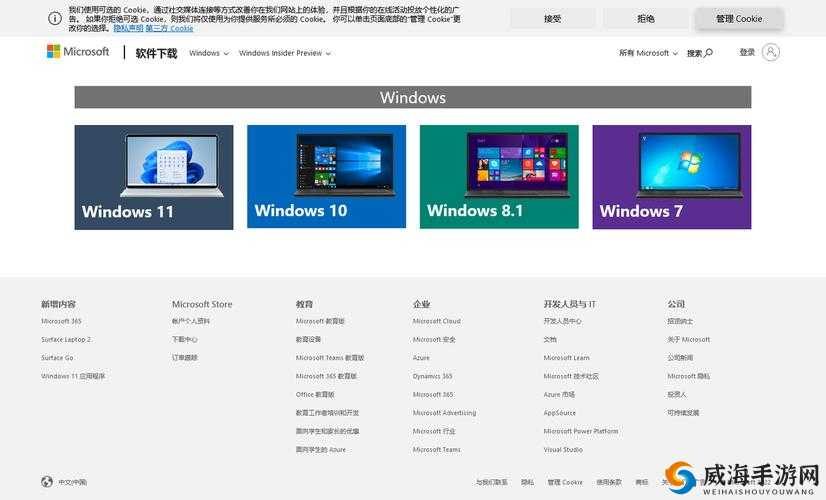
Task: Open the Windows 10 download tile
Action: tap(327, 177)
